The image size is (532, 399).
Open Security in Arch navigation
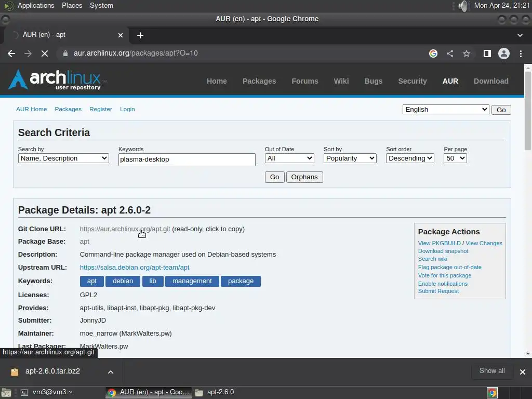coord(413,81)
